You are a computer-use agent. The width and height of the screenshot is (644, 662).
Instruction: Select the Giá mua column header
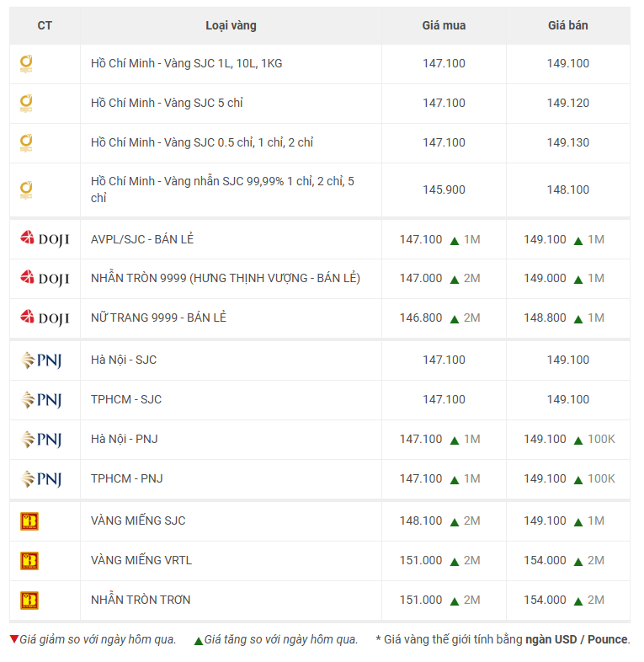click(x=444, y=25)
